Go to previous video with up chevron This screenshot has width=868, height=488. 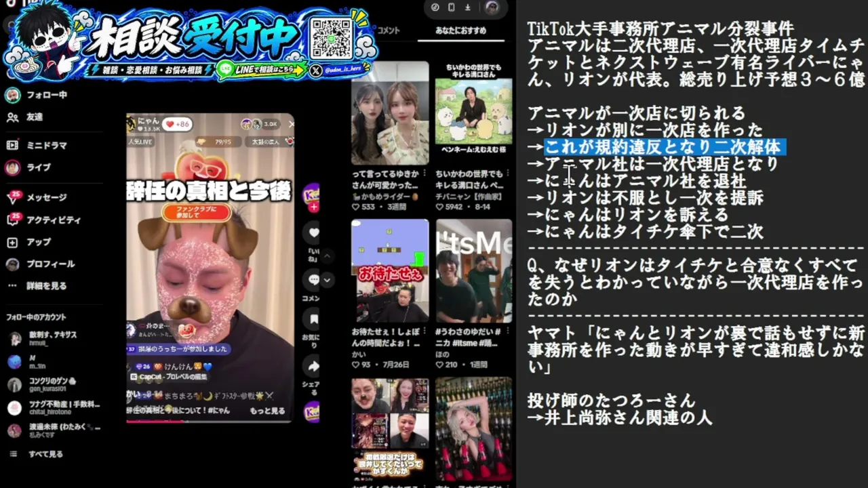[327, 256]
